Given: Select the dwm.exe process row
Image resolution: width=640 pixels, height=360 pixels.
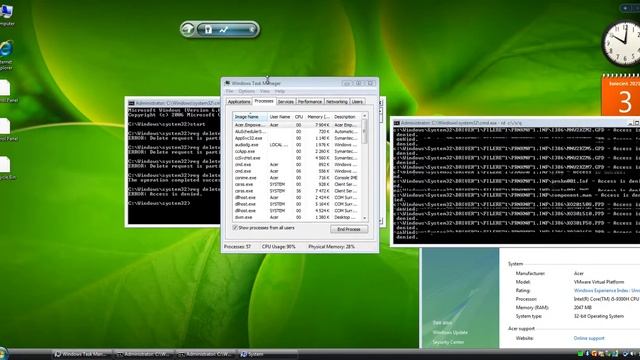Looking at the screenshot, I should click(x=297, y=217).
